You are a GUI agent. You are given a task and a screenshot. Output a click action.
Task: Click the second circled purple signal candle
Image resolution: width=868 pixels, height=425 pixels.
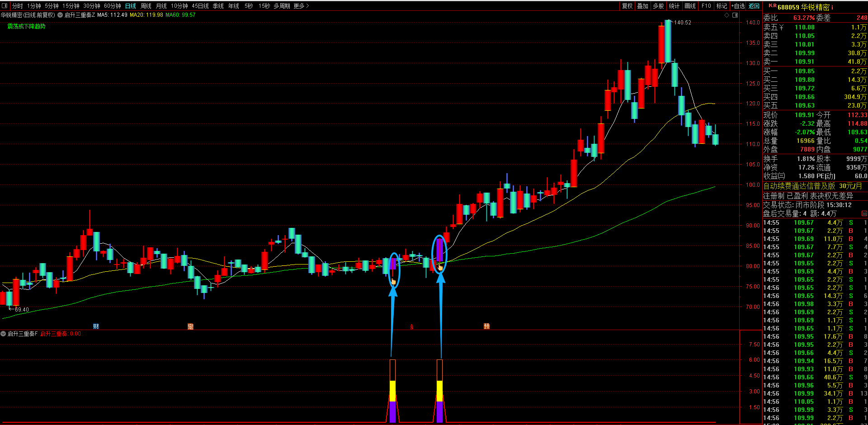point(439,250)
